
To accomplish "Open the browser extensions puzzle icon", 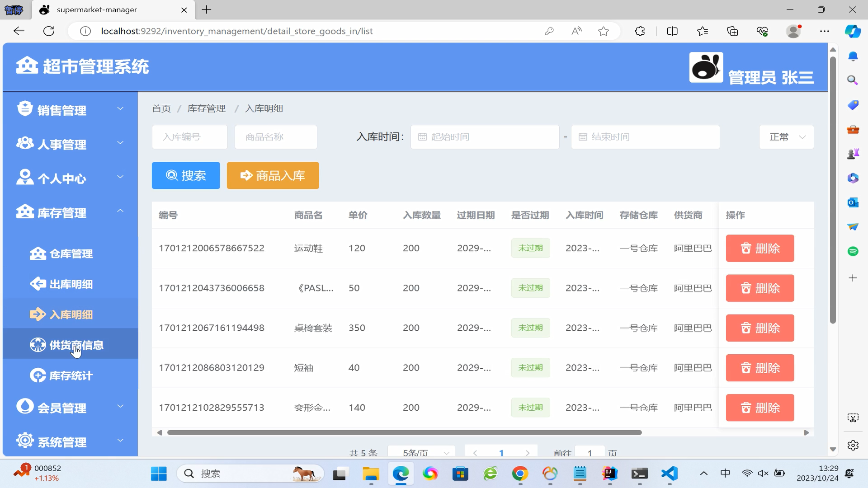I will 640,31.
